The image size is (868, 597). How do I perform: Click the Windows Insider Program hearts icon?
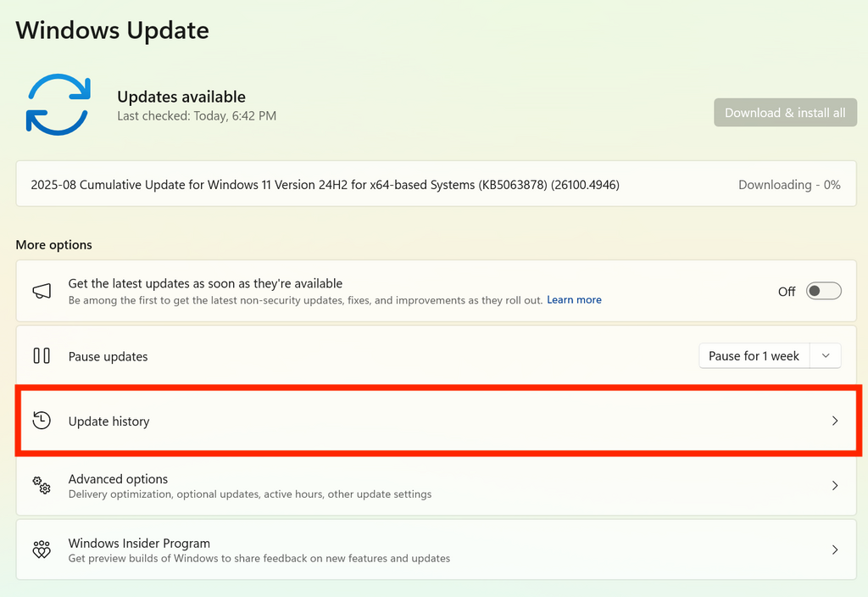pos(42,550)
